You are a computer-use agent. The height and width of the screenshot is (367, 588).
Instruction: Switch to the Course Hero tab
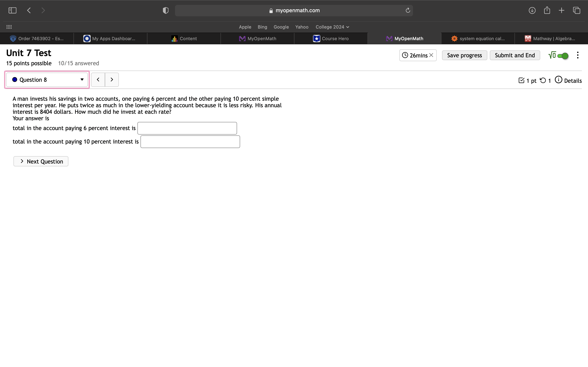tap(331, 38)
